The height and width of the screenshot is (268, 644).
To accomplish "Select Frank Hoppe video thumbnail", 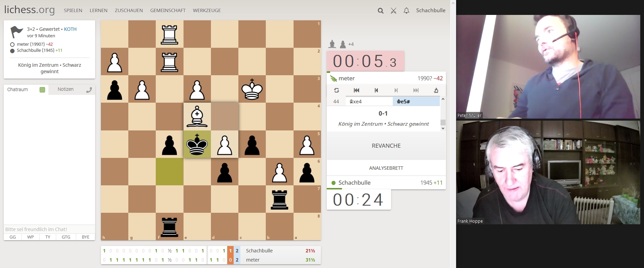I will point(548,172).
